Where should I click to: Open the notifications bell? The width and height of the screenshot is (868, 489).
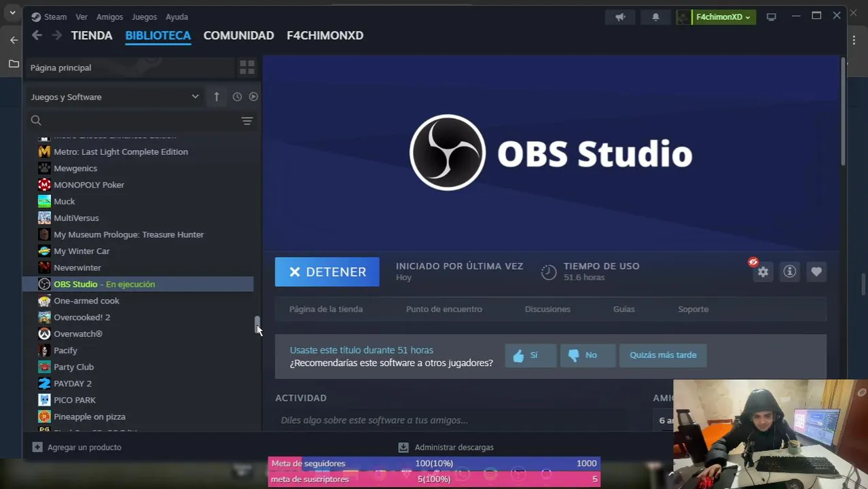(655, 17)
